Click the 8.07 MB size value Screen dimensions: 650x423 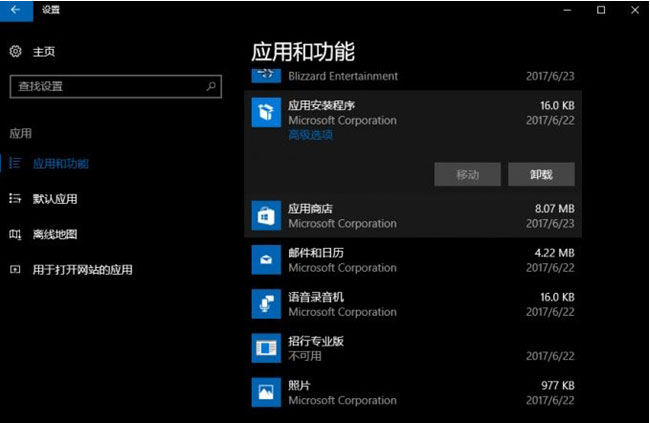tap(554, 209)
